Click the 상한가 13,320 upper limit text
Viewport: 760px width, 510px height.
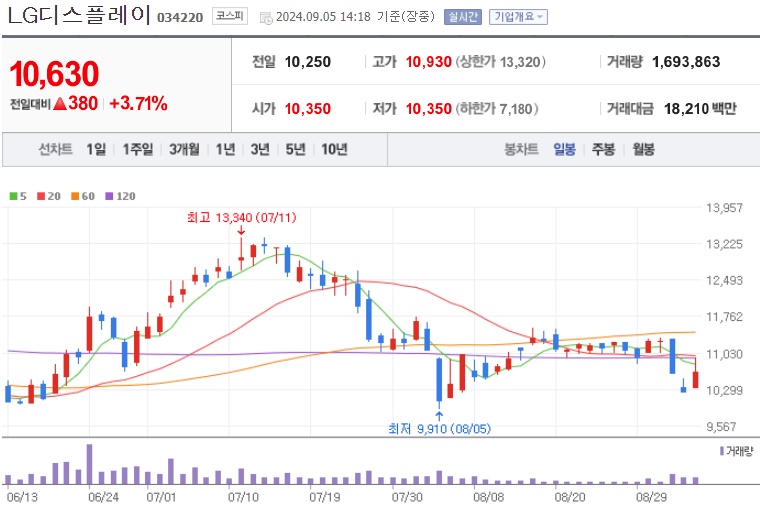pyautogui.click(x=500, y=62)
